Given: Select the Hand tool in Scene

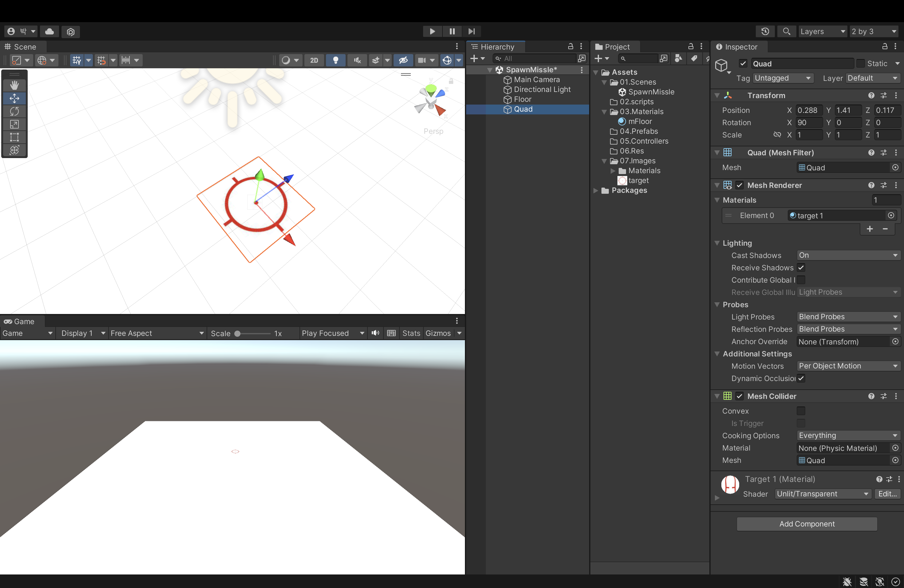Looking at the screenshot, I should (x=14, y=85).
